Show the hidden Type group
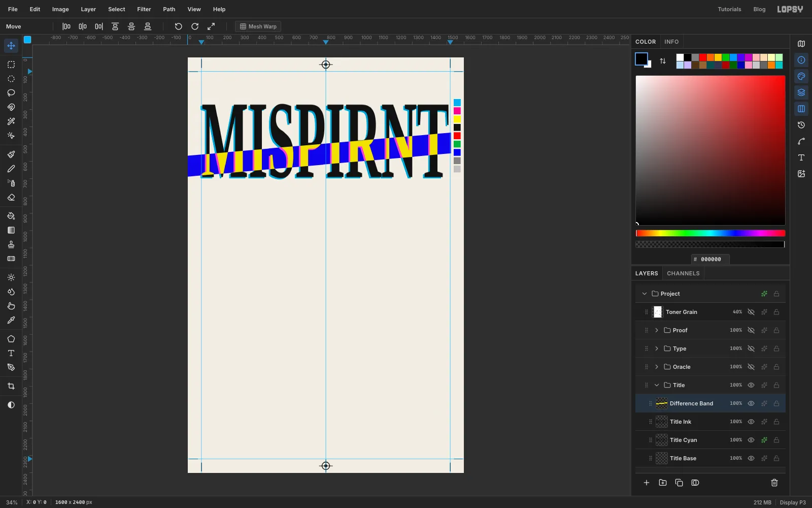 751,348
